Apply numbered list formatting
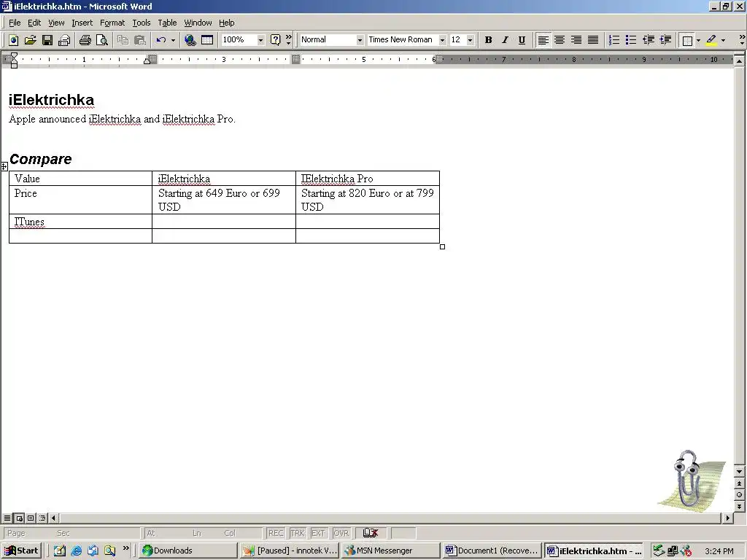 (x=614, y=40)
